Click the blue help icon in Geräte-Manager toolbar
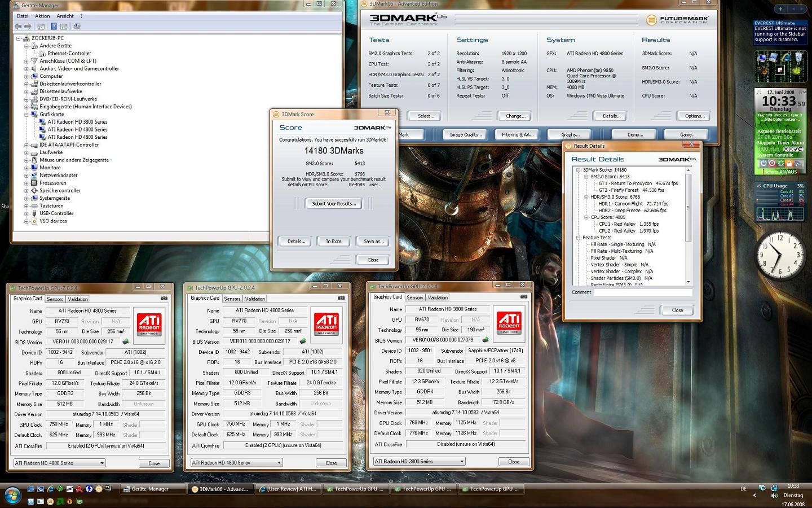Image resolution: width=812 pixels, height=508 pixels. (x=54, y=27)
